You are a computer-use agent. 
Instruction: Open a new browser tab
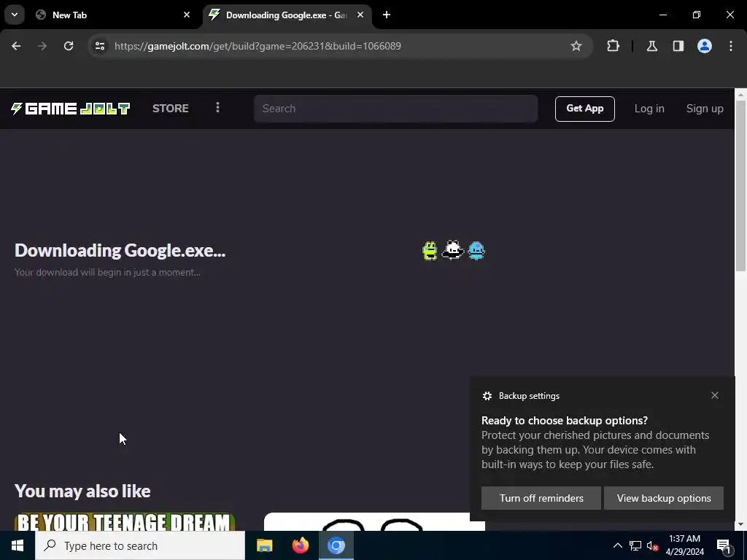point(387,15)
